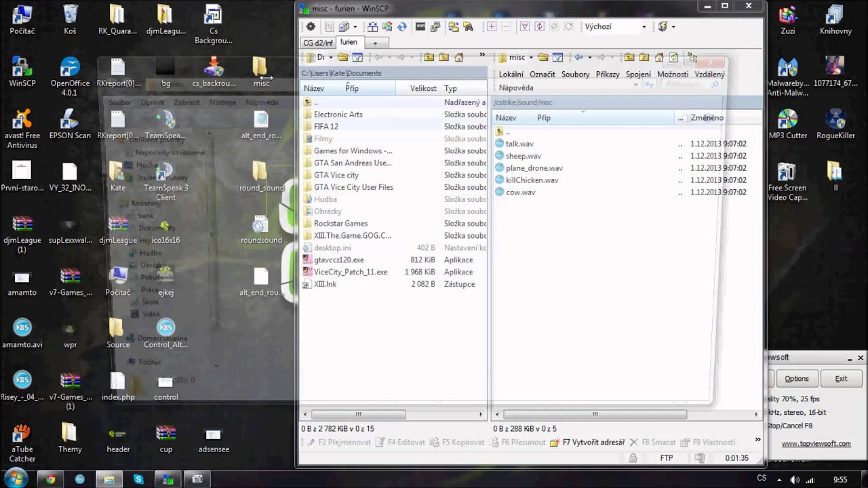Open the Příkazy menu
Viewport: 868px width, 488px height.
(608, 75)
